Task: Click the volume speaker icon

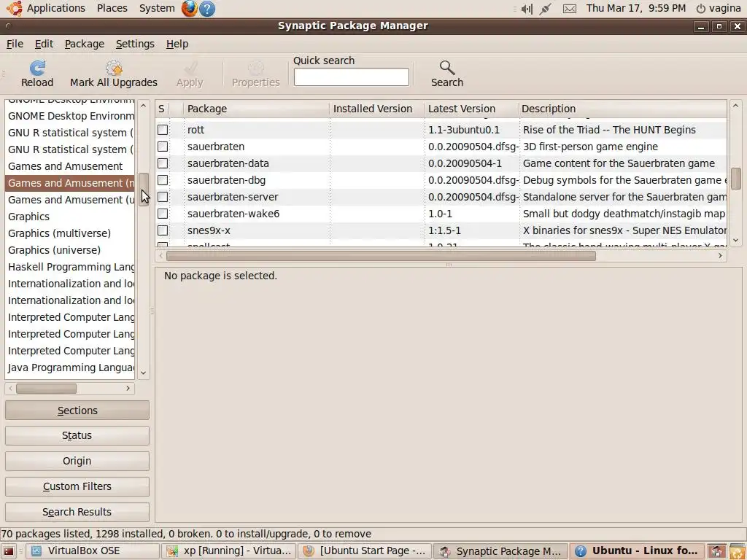Action: [527, 9]
